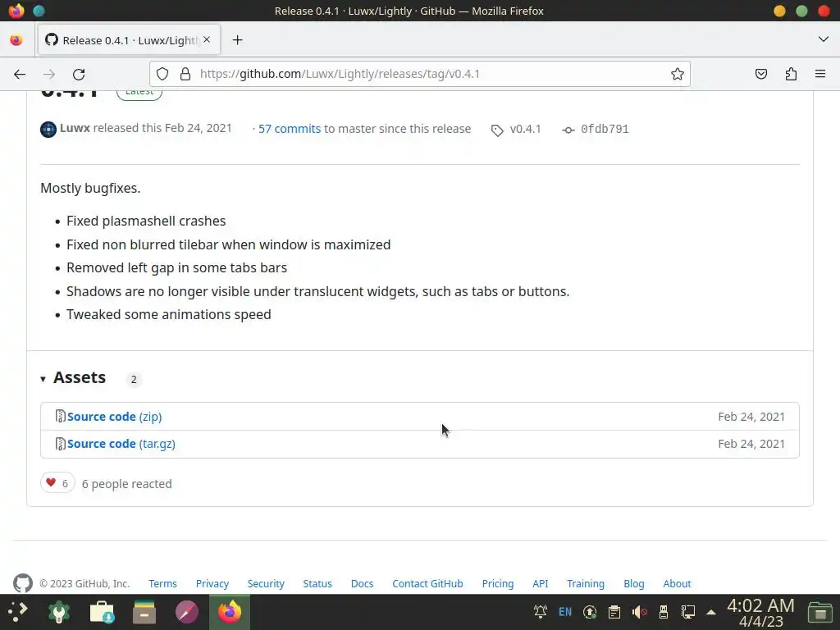Click the padlock site info icon
This screenshot has height=630, width=840.
(185, 74)
